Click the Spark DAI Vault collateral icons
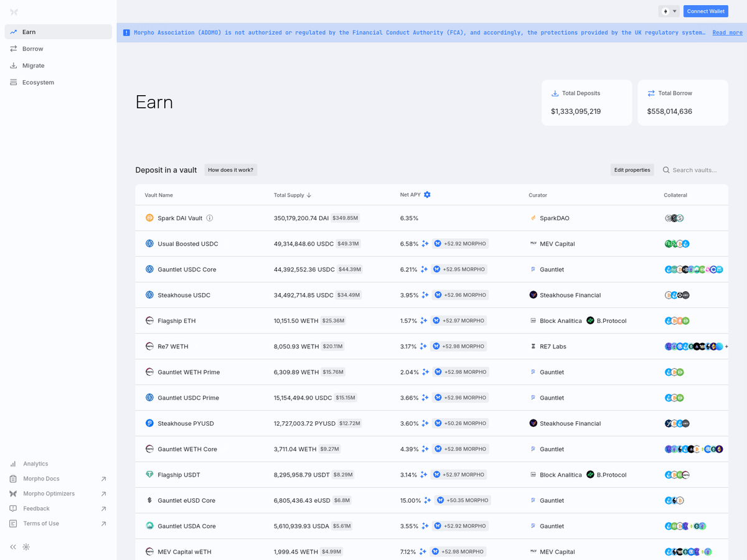The width and height of the screenshot is (747, 560). click(674, 218)
